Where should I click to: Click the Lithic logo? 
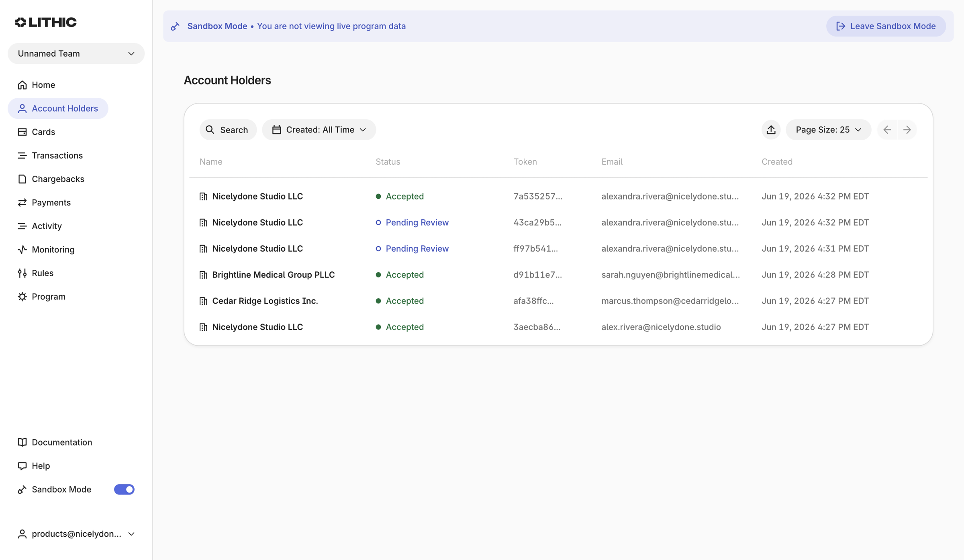pyautogui.click(x=46, y=22)
